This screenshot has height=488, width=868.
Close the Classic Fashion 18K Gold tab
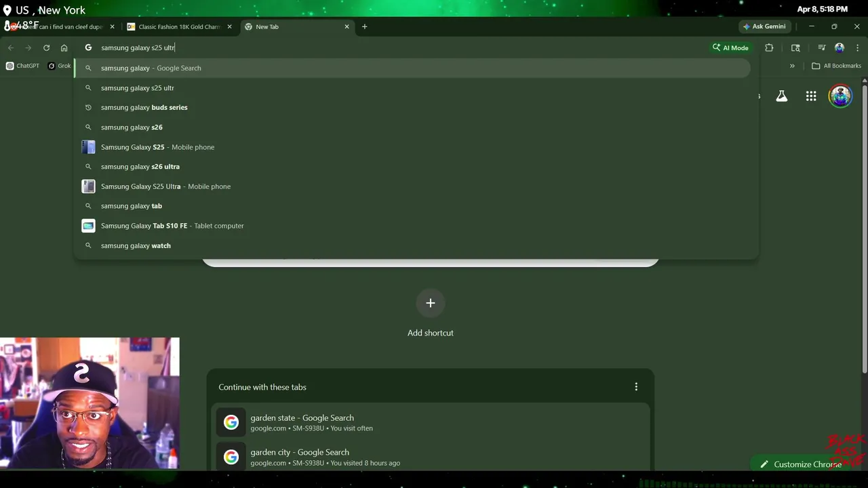pyautogui.click(x=229, y=26)
